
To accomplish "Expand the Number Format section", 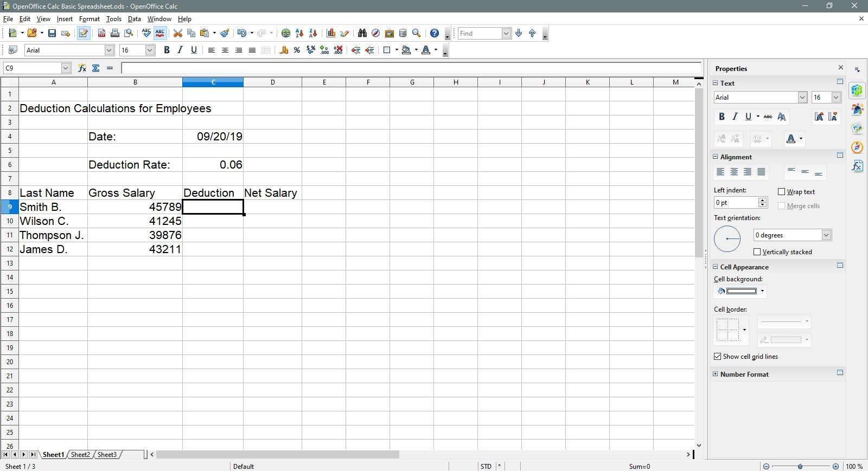I will point(716,374).
